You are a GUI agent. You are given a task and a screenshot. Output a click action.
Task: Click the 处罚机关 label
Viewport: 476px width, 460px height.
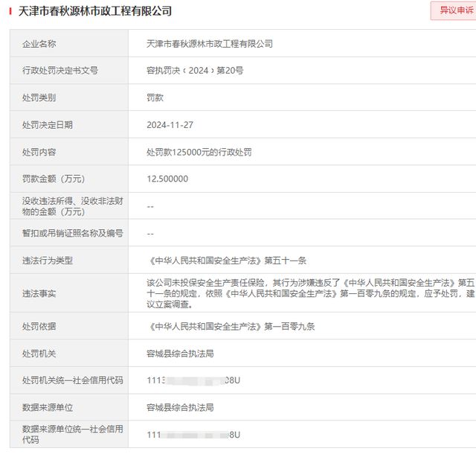coord(39,354)
